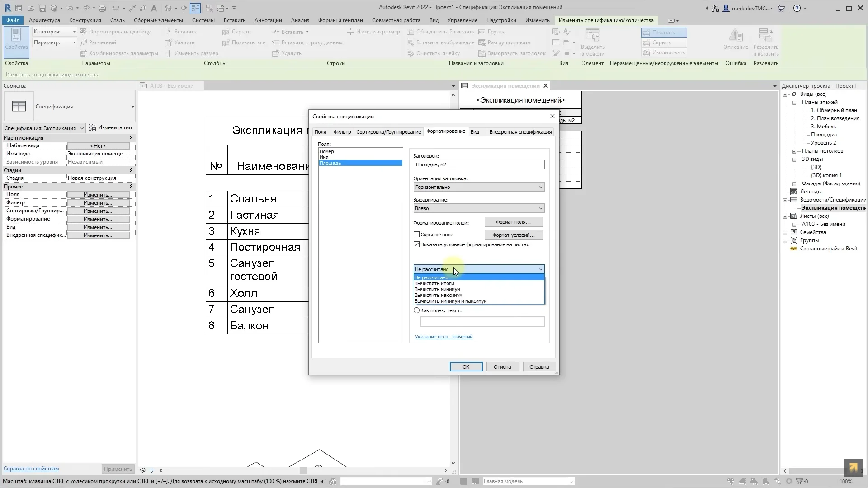This screenshot has height=488, width=868.
Task: Click the shopping cart icon
Action: point(782,8)
